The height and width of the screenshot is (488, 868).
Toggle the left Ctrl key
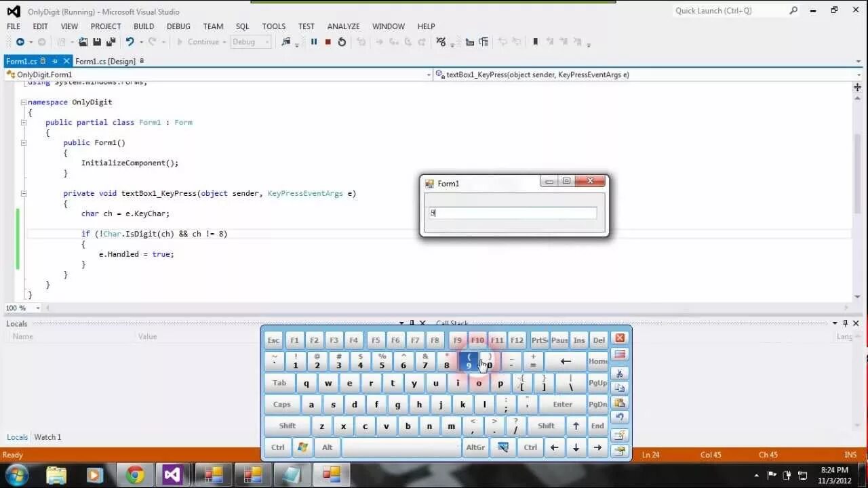click(278, 447)
